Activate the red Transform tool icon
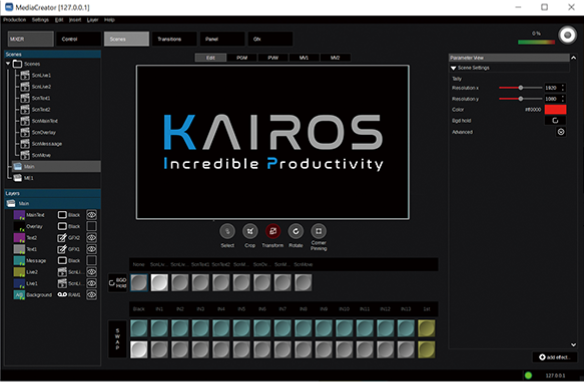The image size is (584, 390). [x=273, y=231]
